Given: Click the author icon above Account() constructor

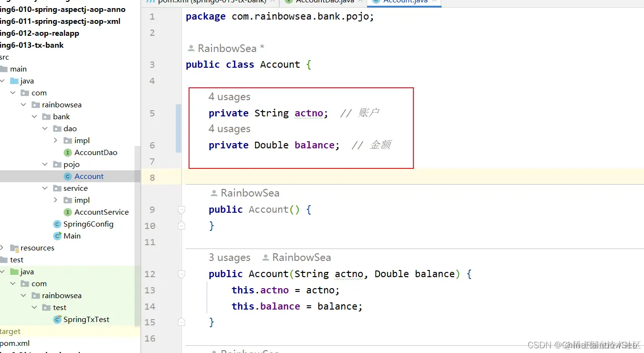Looking at the screenshot, I should click(214, 193).
